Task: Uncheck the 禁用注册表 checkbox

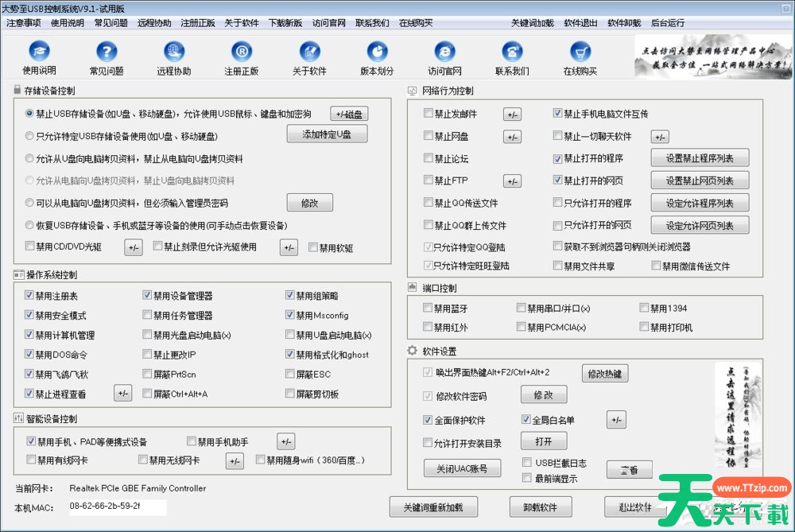Action: point(30,295)
